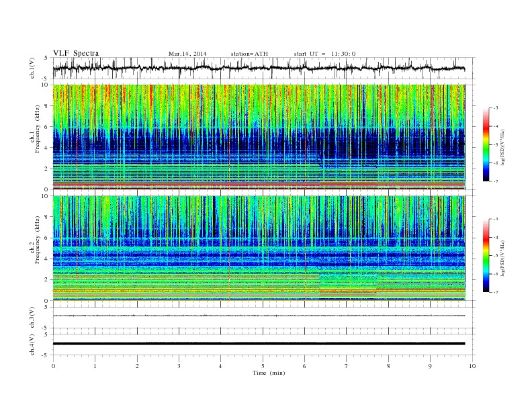
Task: Click the ch.1 voltage waveform trace
Action: point(259,68)
